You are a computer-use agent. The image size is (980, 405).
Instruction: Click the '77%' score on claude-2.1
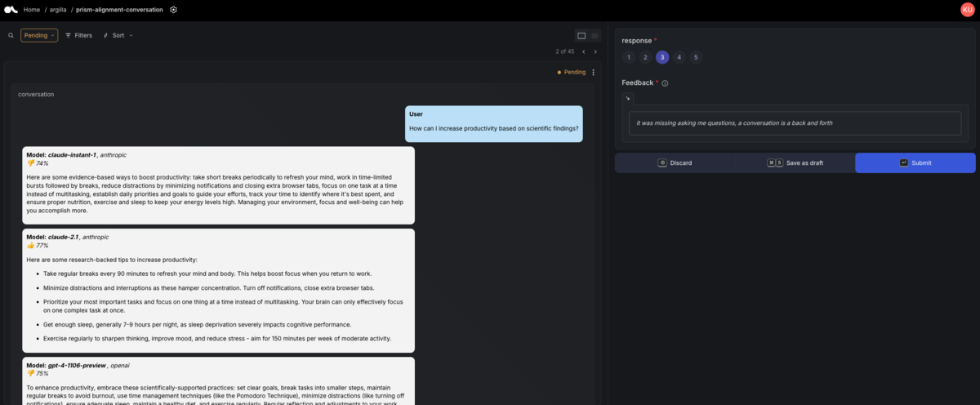(x=42, y=245)
